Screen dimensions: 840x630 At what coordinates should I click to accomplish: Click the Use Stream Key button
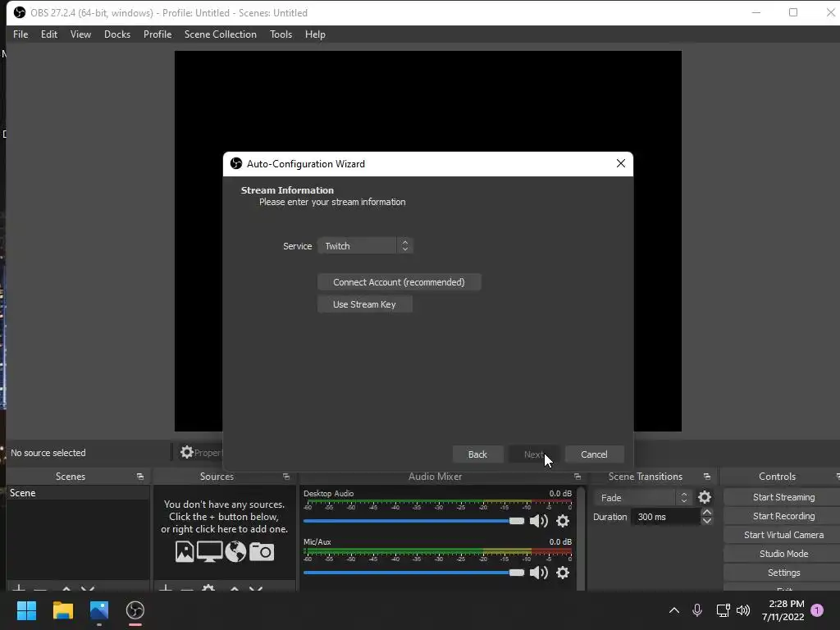coord(364,304)
